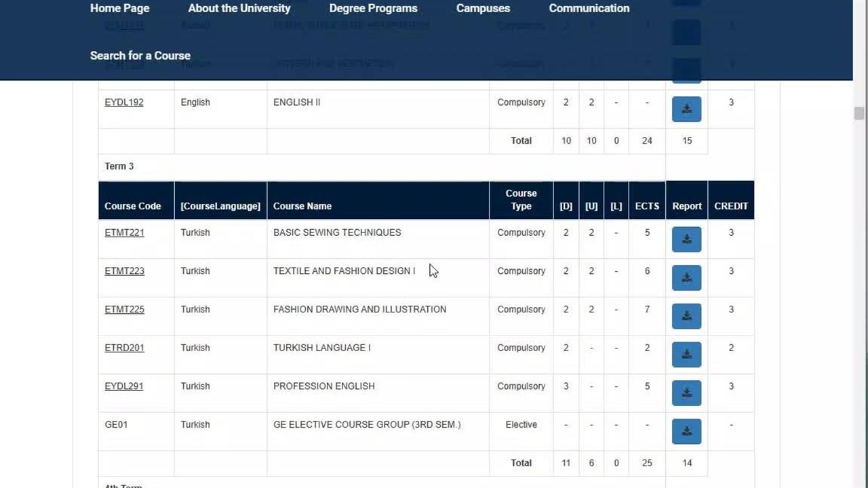Viewport: 868px width, 488px height.
Task: Open the Home Page menu item
Action: (119, 8)
